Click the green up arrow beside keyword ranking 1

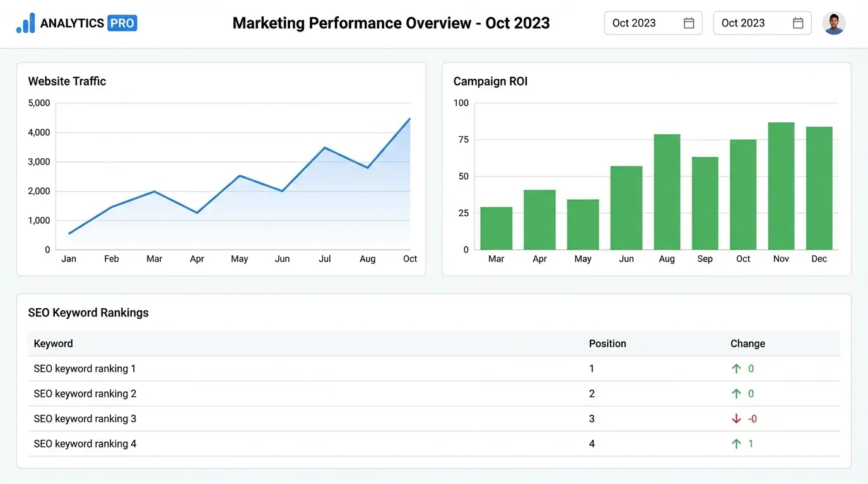click(736, 368)
